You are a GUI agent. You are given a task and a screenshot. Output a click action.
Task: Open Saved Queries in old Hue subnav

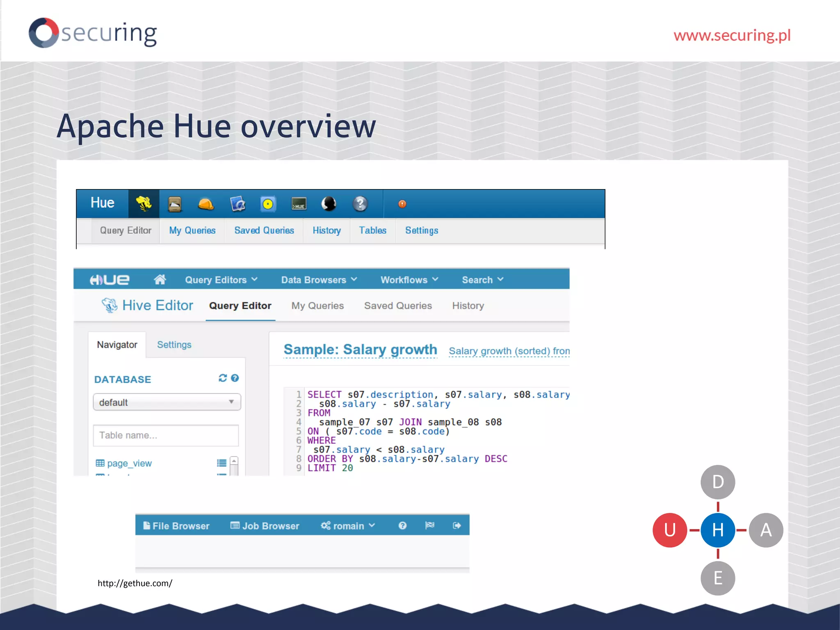pos(264,231)
